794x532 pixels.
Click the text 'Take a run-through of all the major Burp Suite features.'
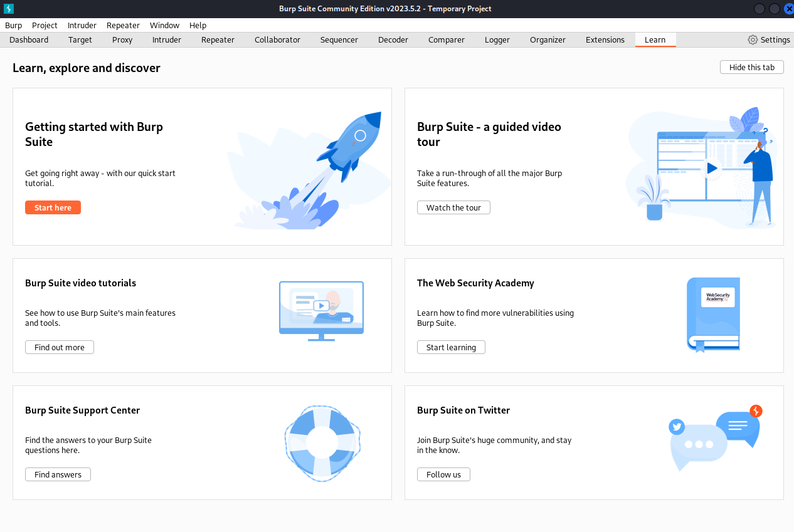coord(490,178)
